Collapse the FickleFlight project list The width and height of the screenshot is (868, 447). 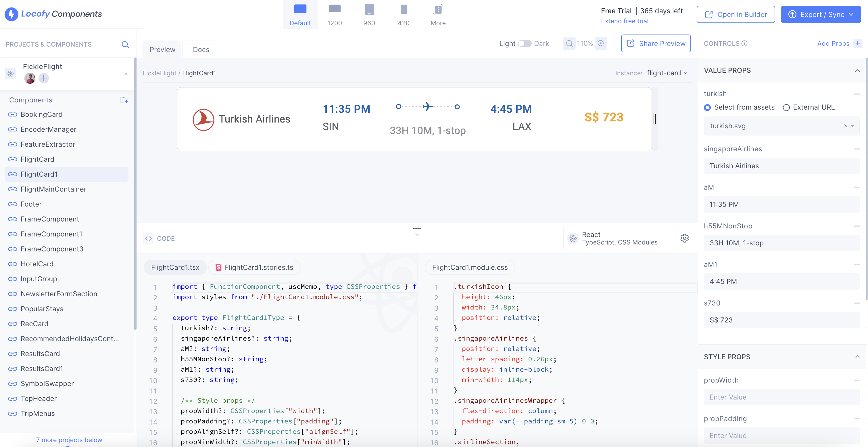[126, 73]
